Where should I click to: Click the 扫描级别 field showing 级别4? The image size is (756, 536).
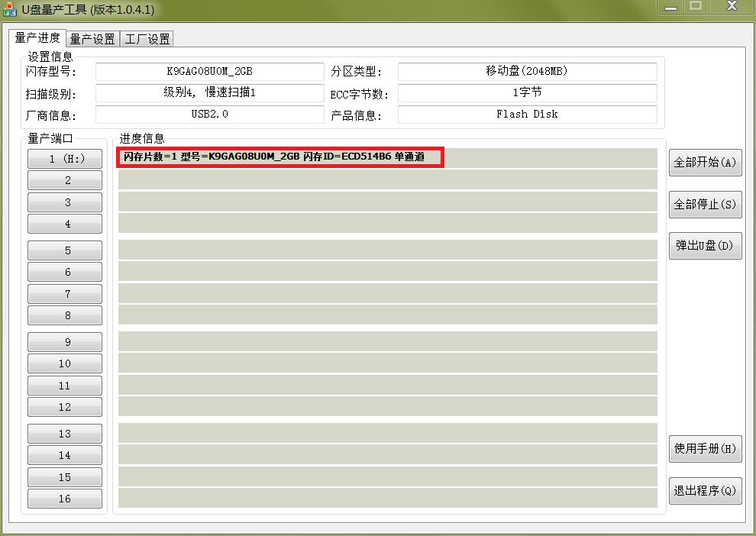click(x=209, y=93)
